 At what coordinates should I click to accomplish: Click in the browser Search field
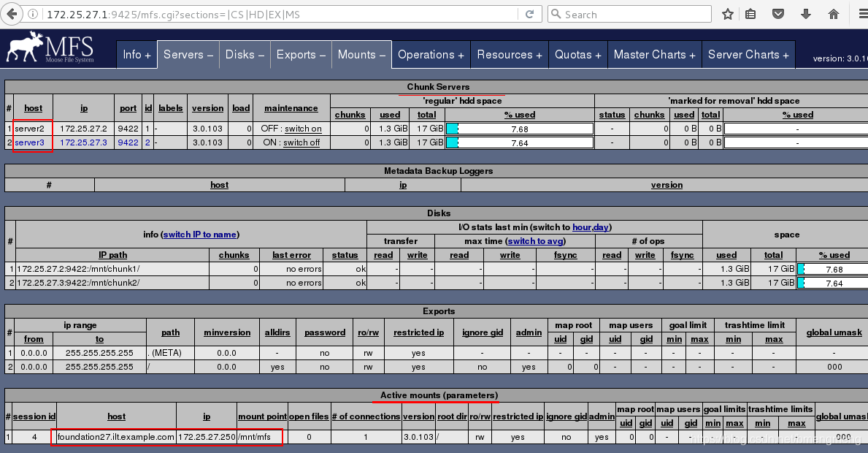pyautogui.click(x=629, y=15)
